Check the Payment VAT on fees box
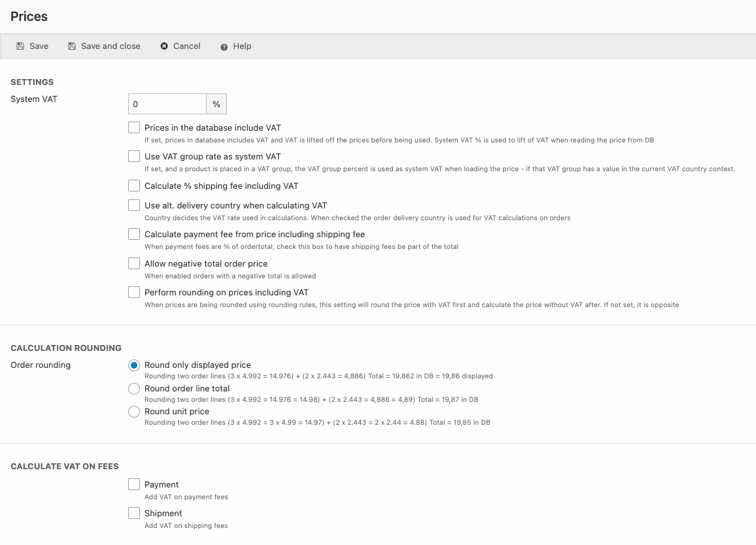The width and height of the screenshot is (756, 545). click(x=134, y=484)
